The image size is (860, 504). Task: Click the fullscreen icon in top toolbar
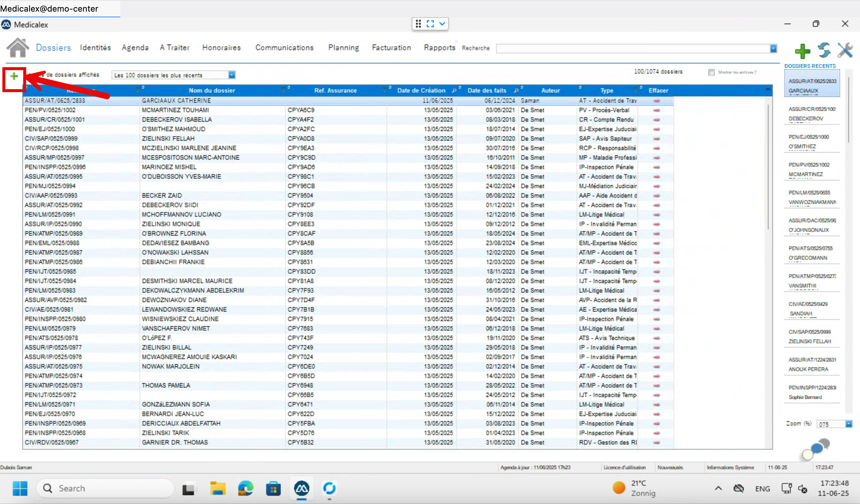click(x=430, y=24)
